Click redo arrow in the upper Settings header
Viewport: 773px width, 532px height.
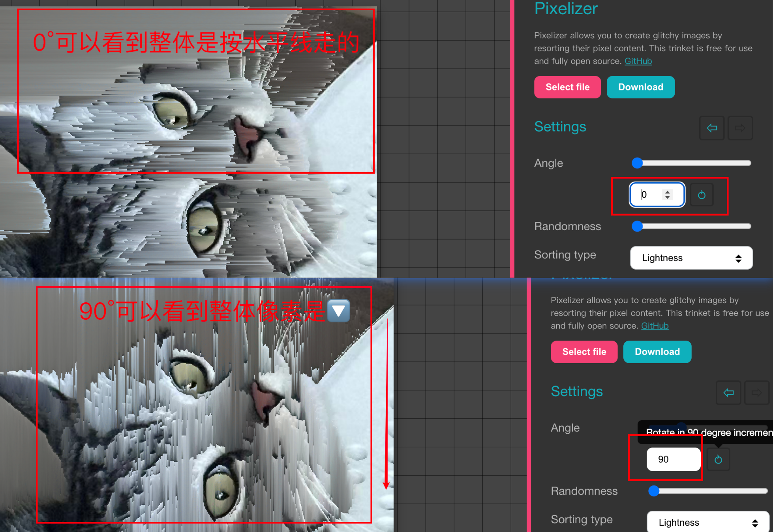tap(740, 128)
